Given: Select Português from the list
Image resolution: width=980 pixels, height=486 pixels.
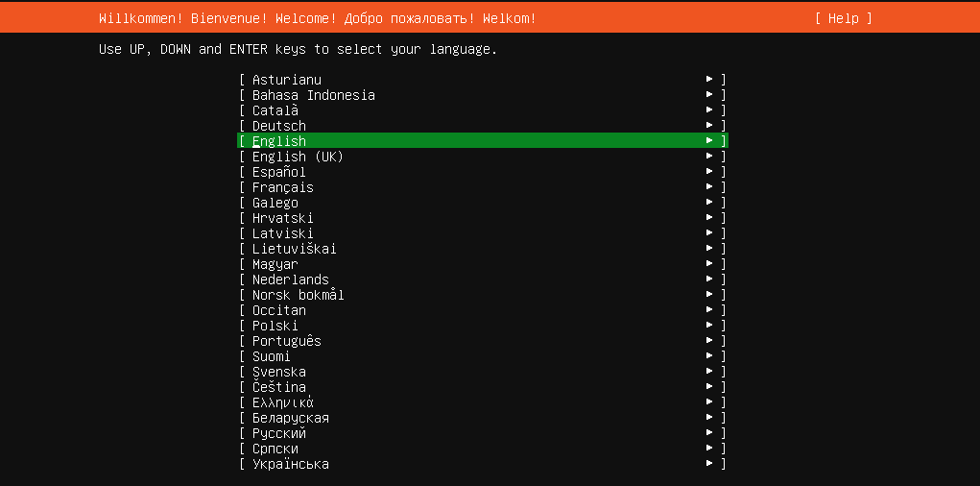Looking at the screenshot, I should coord(287,341).
